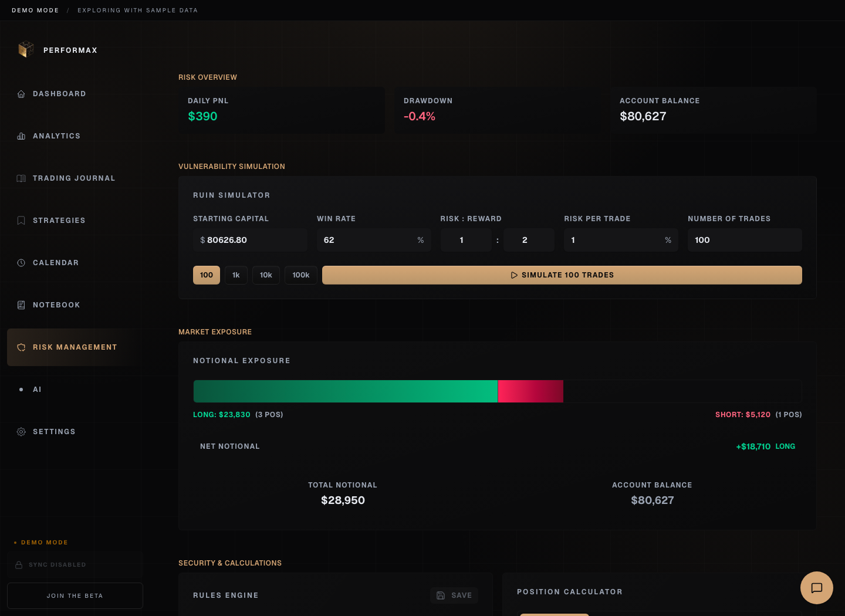The width and height of the screenshot is (845, 616).
Task: Click the Notional Exposure heading
Action: pos(242,361)
